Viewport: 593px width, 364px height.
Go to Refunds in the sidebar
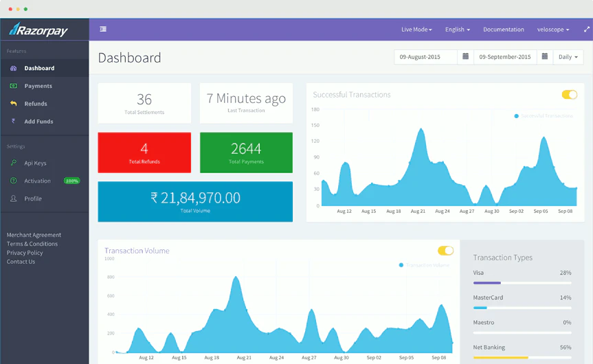point(45,104)
